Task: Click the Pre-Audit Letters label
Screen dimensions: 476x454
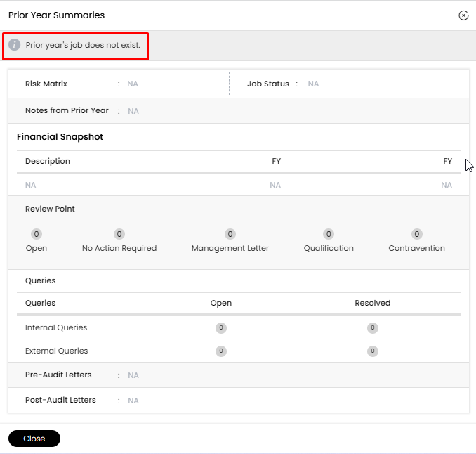Action: click(x=58, y=375)
